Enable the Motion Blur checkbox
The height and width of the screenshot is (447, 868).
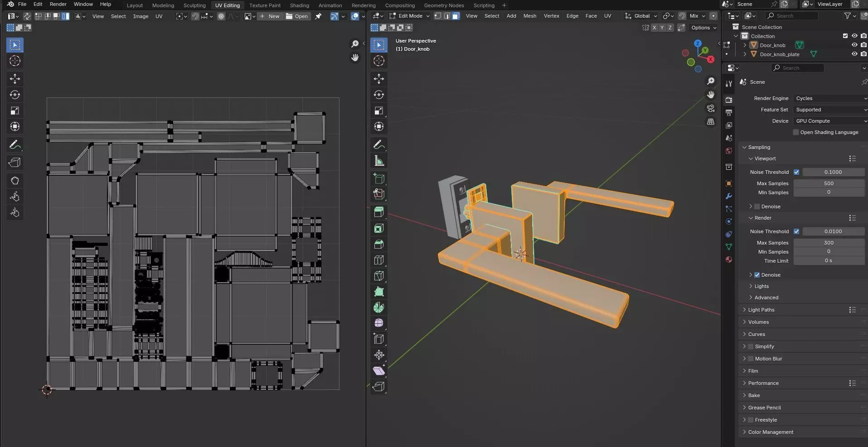pos(751,359)
